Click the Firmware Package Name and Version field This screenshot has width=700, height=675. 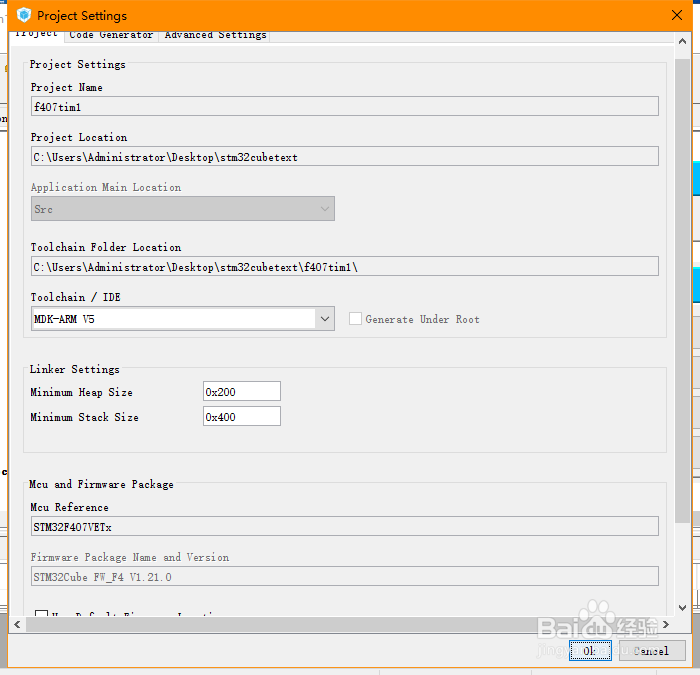point(345,576)
